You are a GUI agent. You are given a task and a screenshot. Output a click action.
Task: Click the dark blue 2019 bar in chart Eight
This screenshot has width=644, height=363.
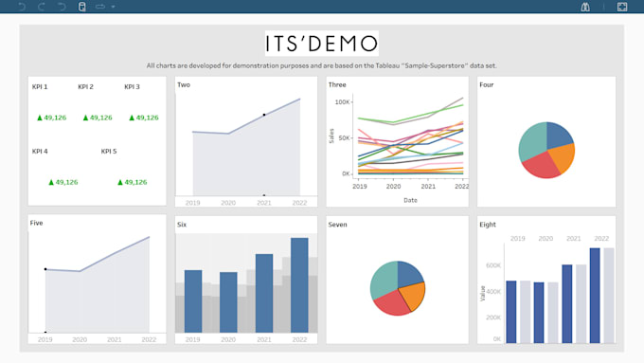point(511,312)
